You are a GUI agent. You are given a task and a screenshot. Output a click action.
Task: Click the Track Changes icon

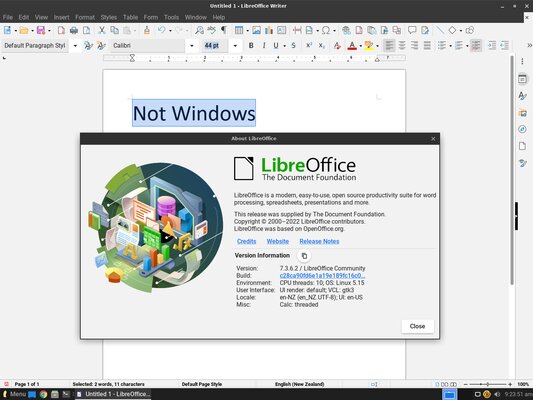[x=425, y=30]
